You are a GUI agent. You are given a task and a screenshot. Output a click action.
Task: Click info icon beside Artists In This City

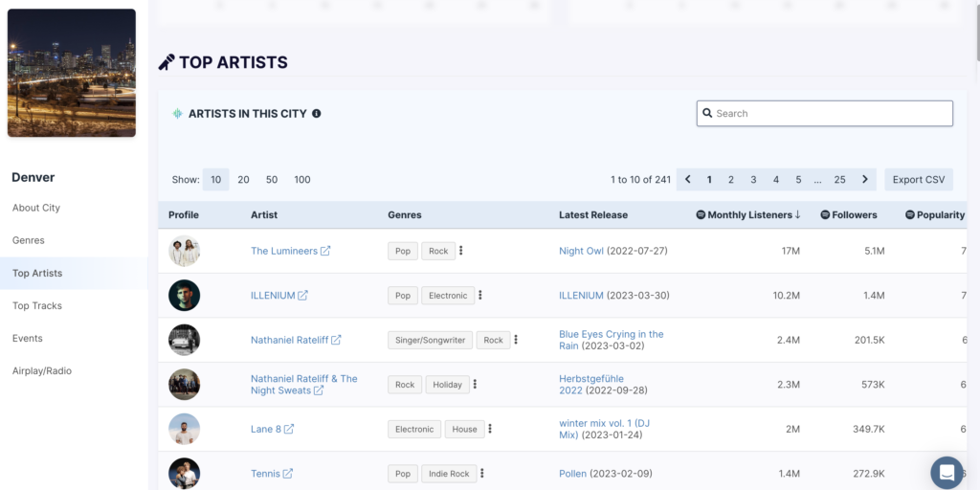316,113
